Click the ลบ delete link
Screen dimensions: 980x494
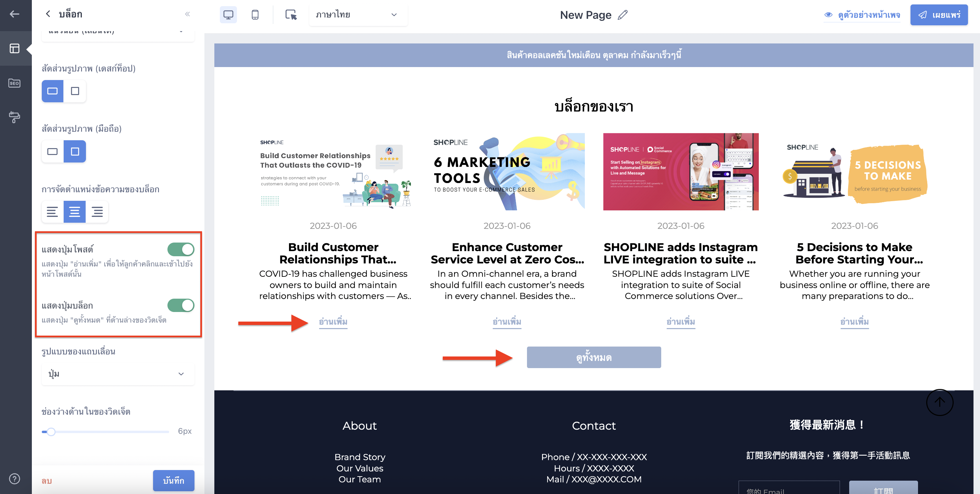tap(47, 481)
